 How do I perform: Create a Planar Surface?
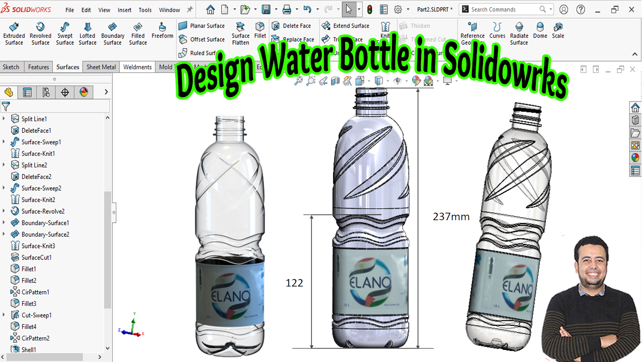pyautogui.click(x=202, y=26)
